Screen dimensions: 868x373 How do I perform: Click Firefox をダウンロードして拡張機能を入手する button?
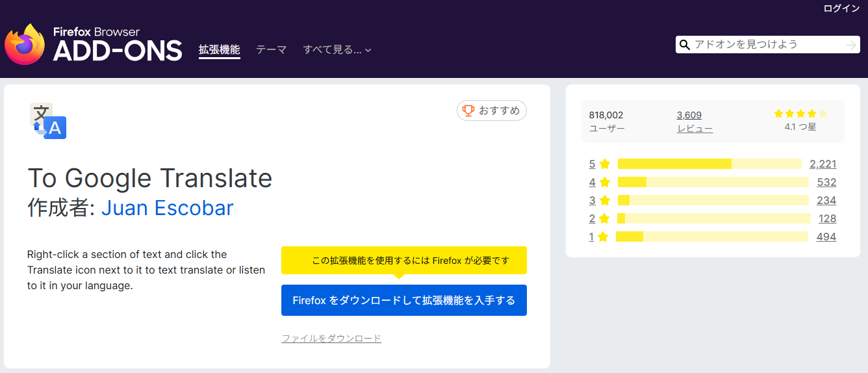click(404, 300)
